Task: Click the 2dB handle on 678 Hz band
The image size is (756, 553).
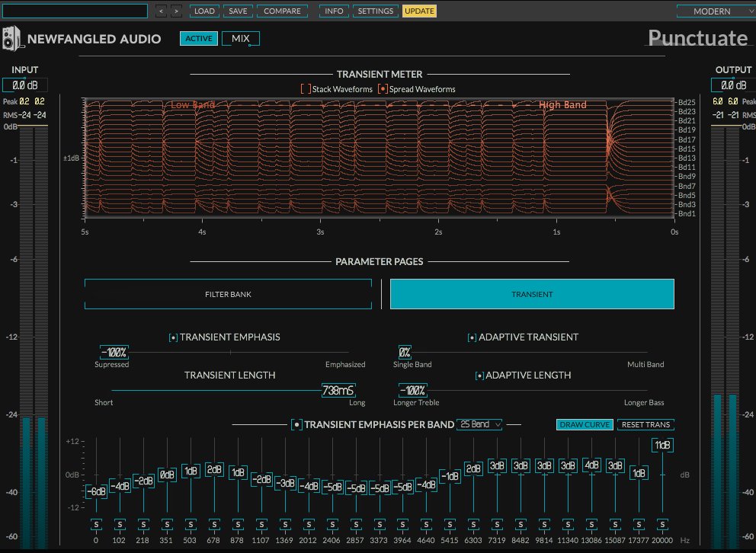Action: pyautogui.click(x=215, y=470)
